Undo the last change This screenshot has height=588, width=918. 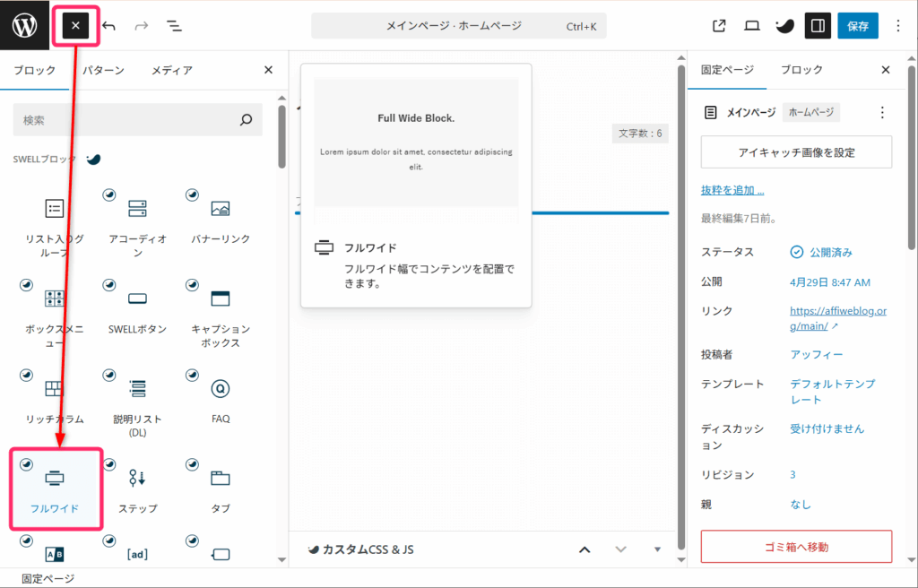(108, 26)
